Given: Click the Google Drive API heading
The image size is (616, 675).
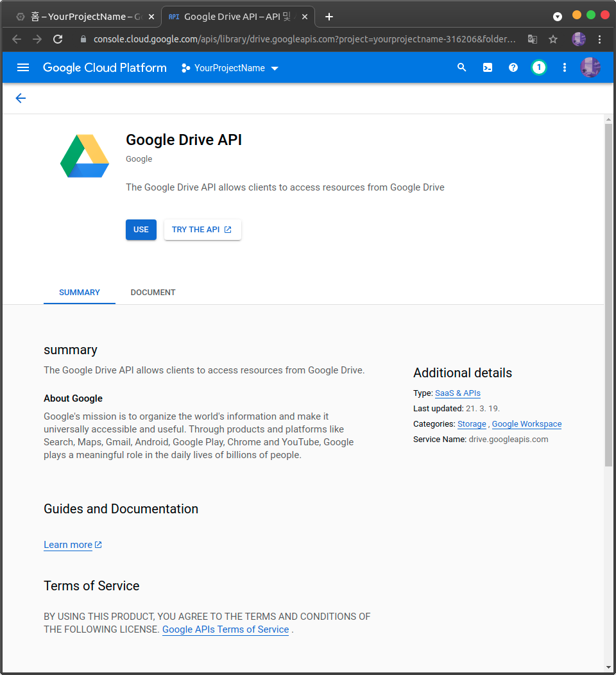Looking at the screenshot, I should coord(184,140).
